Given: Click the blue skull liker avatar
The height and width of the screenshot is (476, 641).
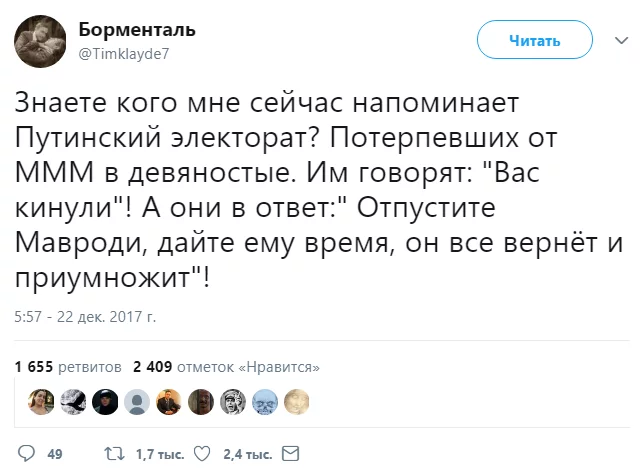Looking at the screenshot, I should pyautogui.click(x=264, y=402).
